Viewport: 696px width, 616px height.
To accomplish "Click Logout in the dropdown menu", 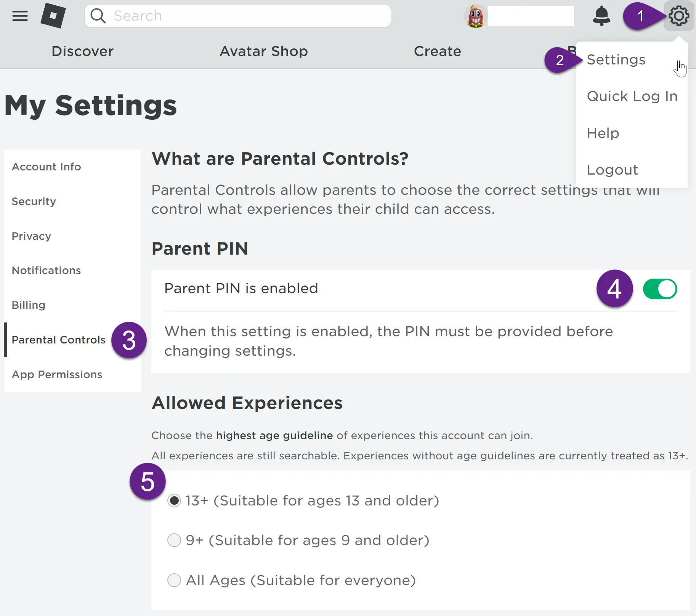I will coord(612,170).
